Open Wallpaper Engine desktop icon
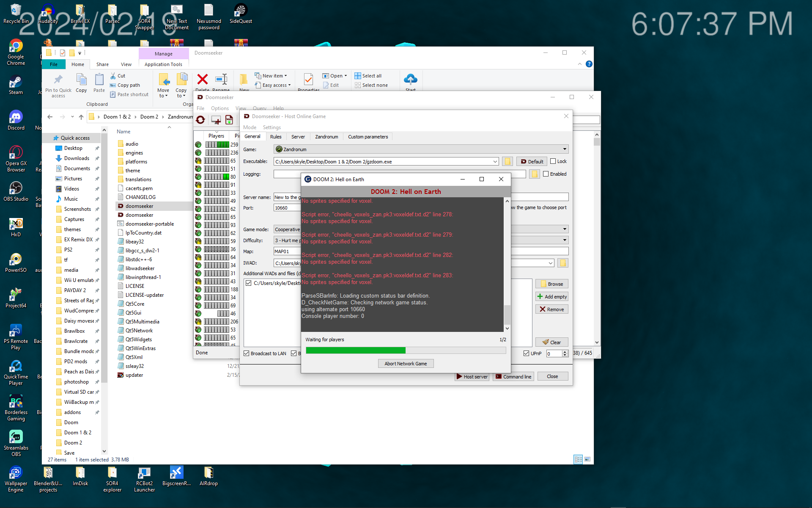The width and height of the screenshot is (812, 508). coord(16,479)
